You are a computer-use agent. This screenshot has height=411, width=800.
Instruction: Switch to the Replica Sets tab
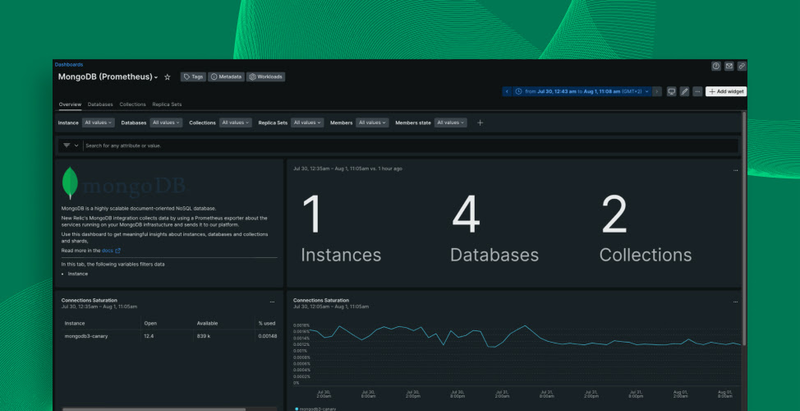click(x=167, y=104)
